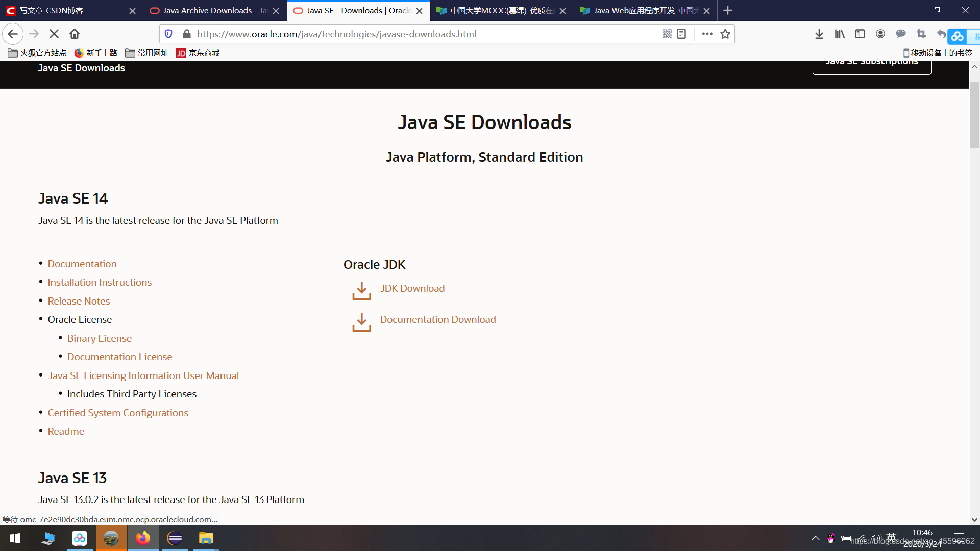Open the Library bookshelf icon
The image size is (980, 551).
840,34
